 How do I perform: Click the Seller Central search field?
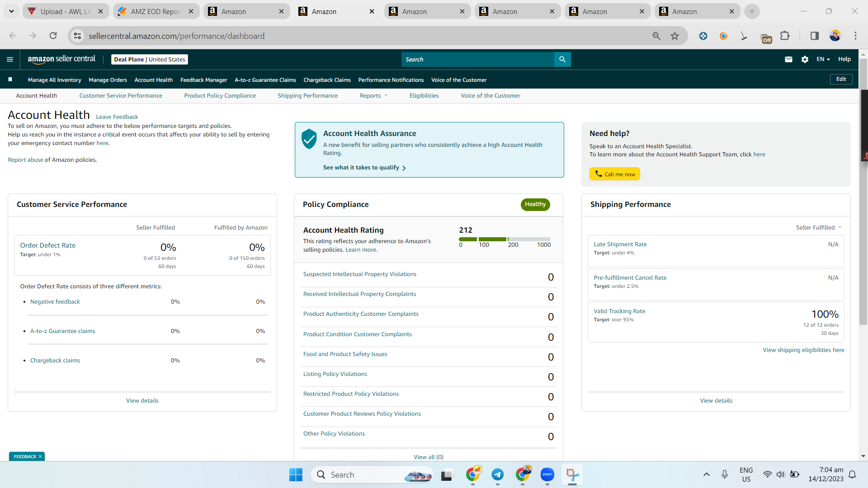(478, 59)
